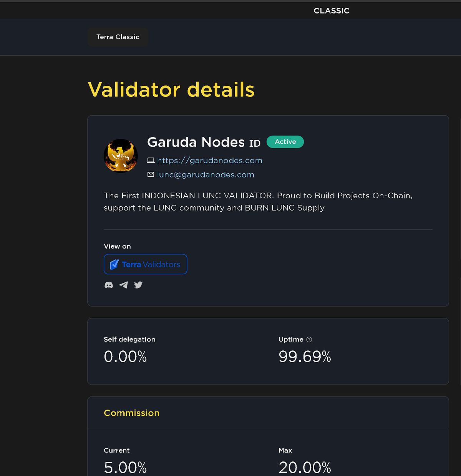
Task: Expand the Commission section
Action: click(131, 413)
